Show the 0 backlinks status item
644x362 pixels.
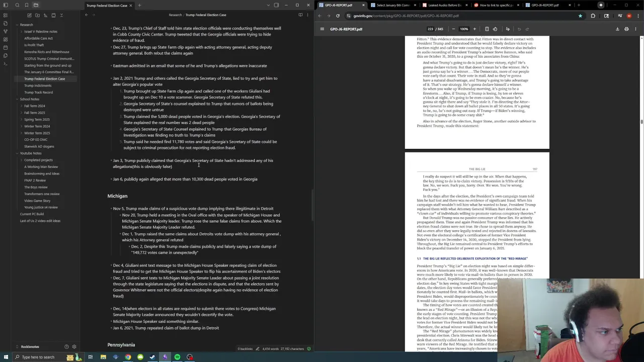pyautogui.click(x=245, y=349)
